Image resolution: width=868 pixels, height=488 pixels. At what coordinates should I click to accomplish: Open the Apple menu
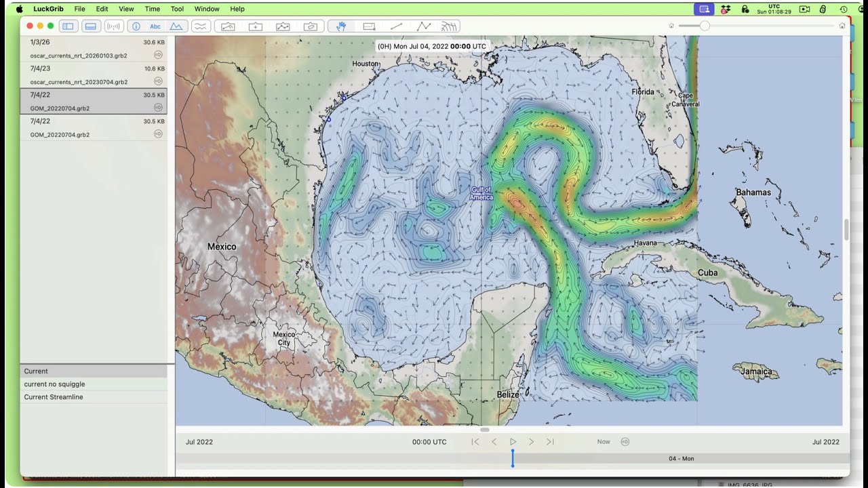point(19,9)
